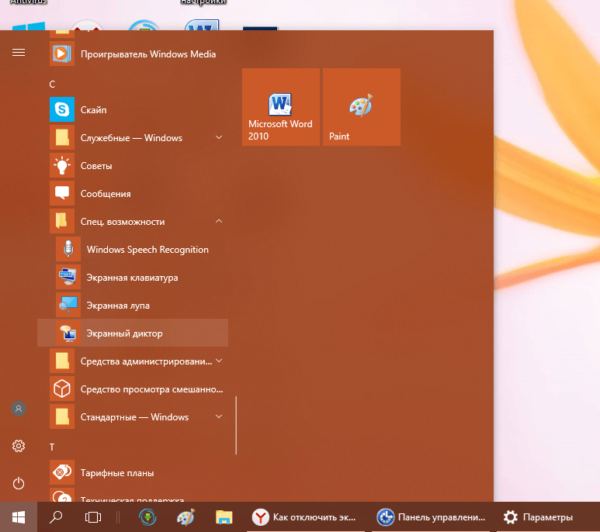Select 'Сообщения' list entry text
The width and height of the screenshot is (600, 532).
point(105,194)
